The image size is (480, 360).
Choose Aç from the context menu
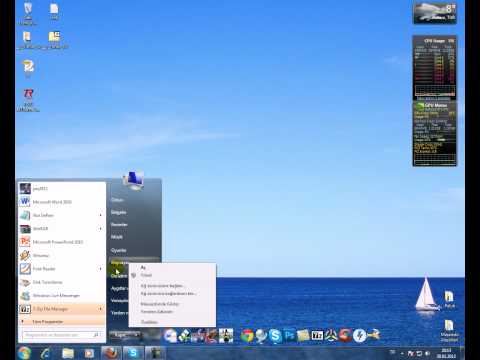(x=143, y=267)
